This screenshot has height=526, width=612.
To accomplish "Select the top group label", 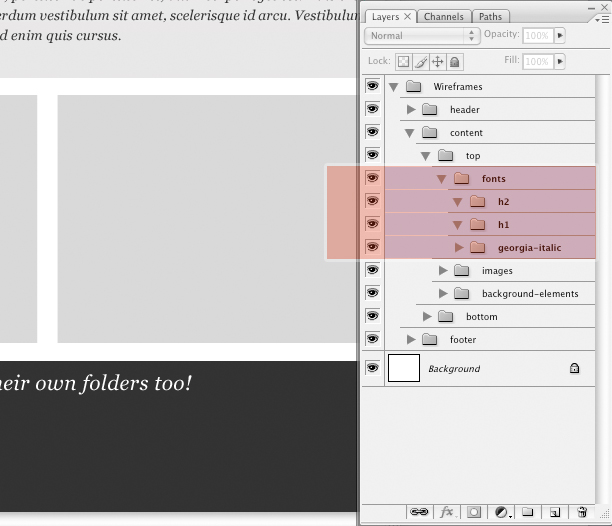I will point(473,156).
